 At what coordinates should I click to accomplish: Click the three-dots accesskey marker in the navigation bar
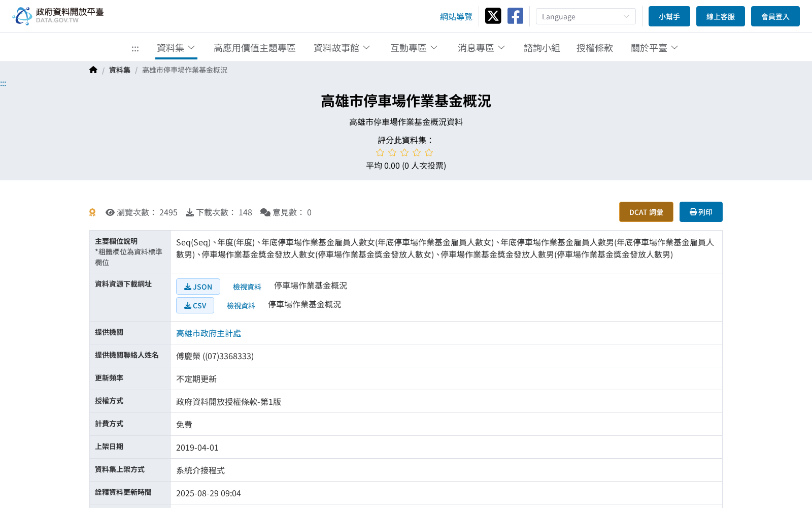(x=135, y=49)
